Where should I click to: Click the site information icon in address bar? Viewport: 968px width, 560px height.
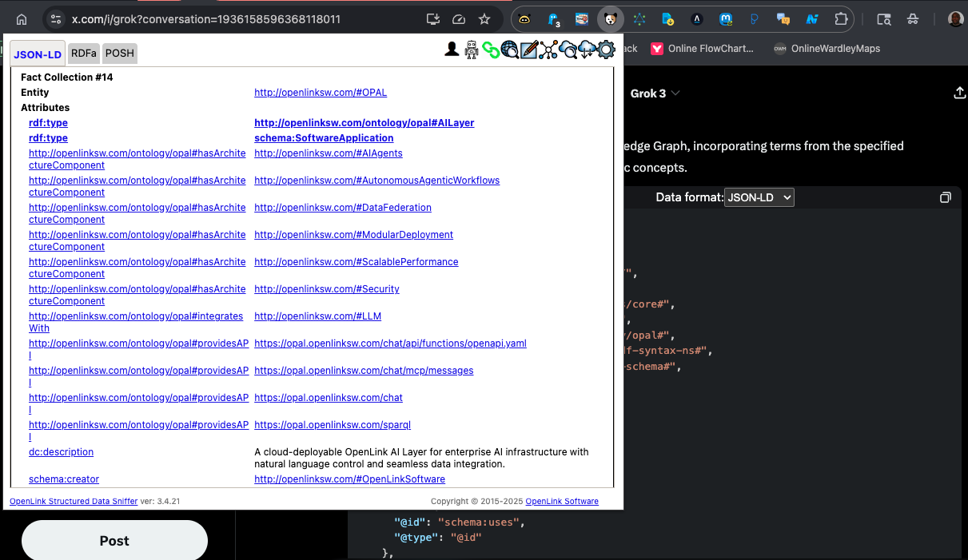pyautogui.click(x=54, y=19)
